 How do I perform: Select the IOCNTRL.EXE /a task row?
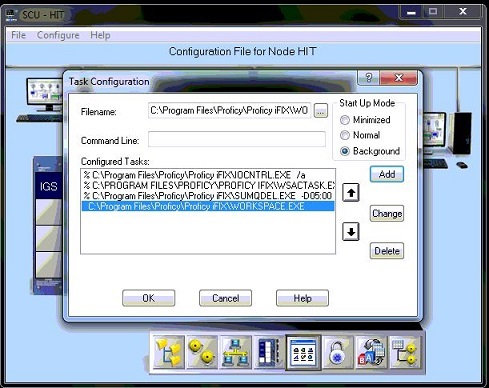point(208,175)
